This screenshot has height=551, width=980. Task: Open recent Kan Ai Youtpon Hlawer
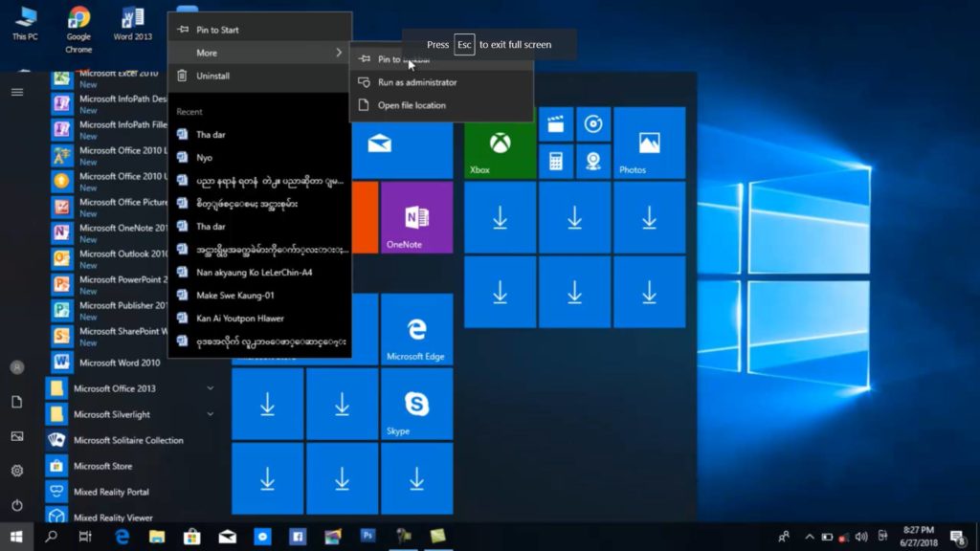point(259,319)
